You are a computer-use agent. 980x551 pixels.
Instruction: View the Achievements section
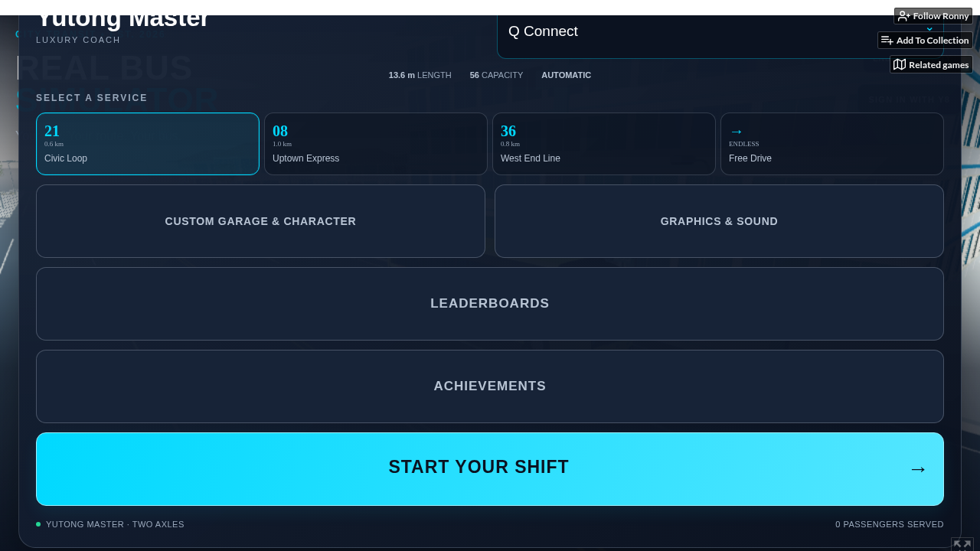490,386
